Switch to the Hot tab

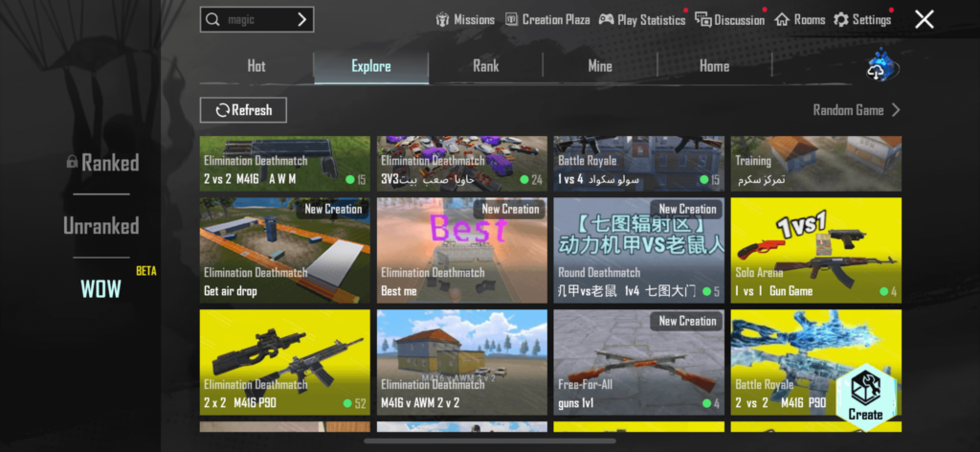click(256, 66)
